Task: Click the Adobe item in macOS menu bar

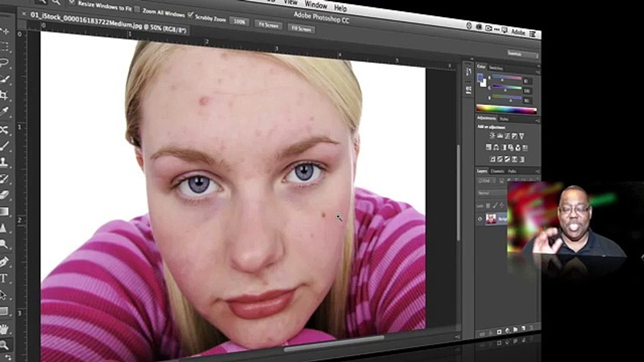Action: click(x=518, y=33)
